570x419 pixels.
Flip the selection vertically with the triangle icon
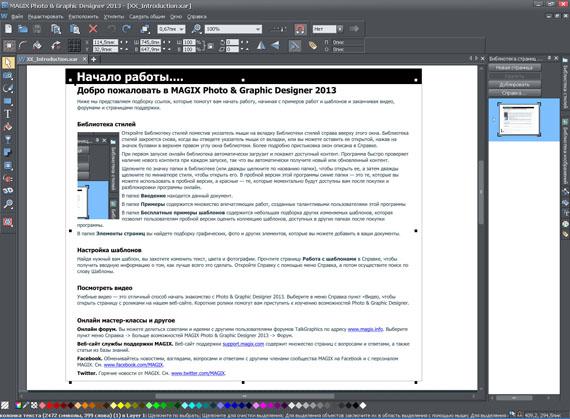pyautogui.click(x=276, y=45)
